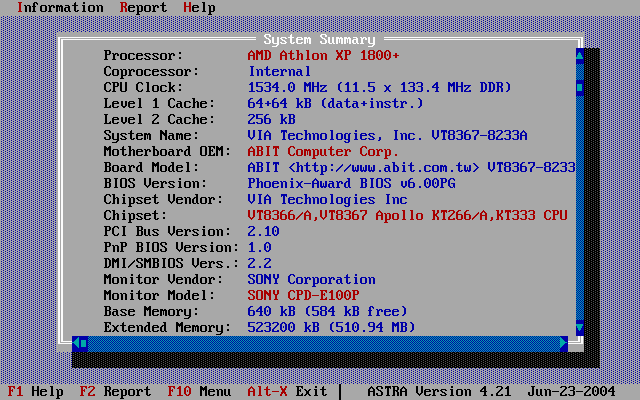Click the horizontal scrollbar right arrow

[x=564, y=343]
